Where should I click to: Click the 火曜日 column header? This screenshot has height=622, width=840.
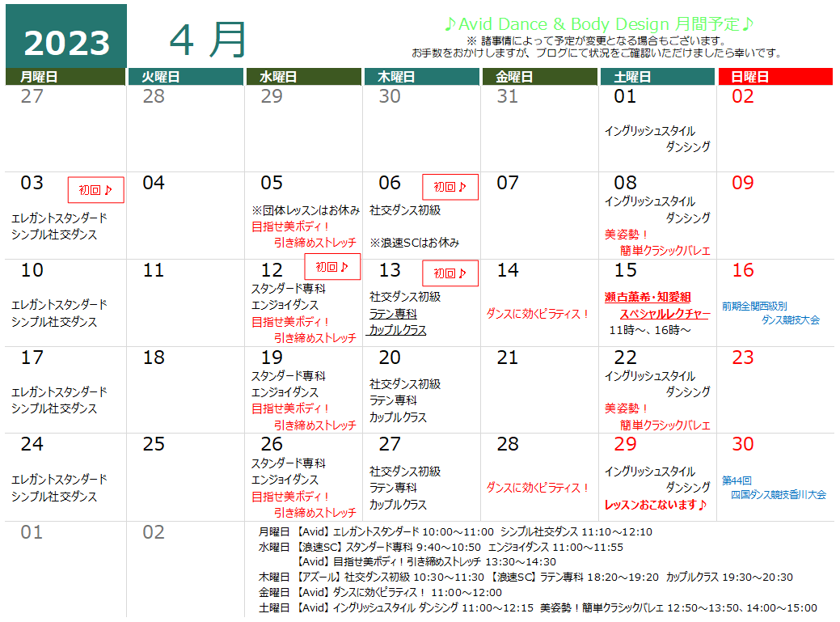pos(186,77)
